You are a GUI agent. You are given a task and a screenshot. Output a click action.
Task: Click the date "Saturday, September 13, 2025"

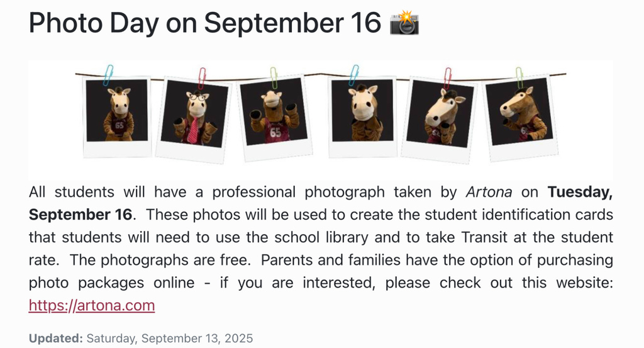click(x=169, y=339)
